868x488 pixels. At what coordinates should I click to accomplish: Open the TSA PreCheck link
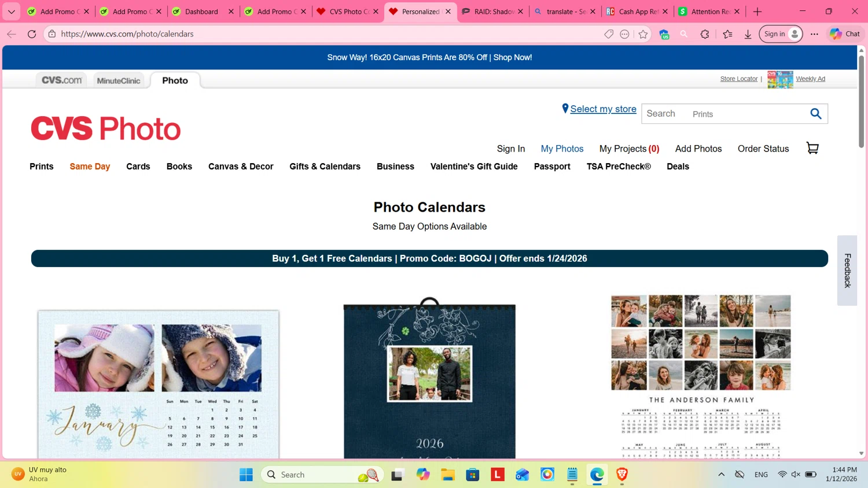click(x=619, y=167)
